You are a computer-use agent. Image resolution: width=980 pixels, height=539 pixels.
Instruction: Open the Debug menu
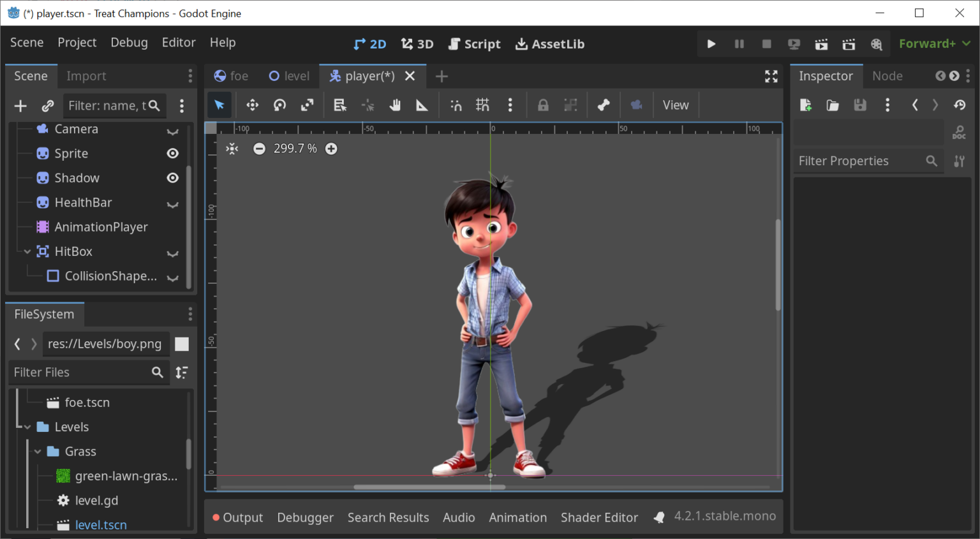click(129, 43)
